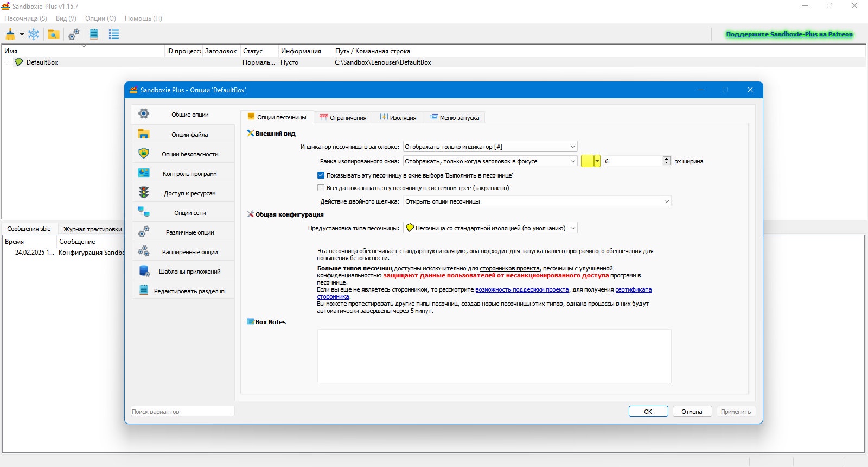Open the Различные опции section
The height and width of the screenshot is (467, 868).
[183, 232]
